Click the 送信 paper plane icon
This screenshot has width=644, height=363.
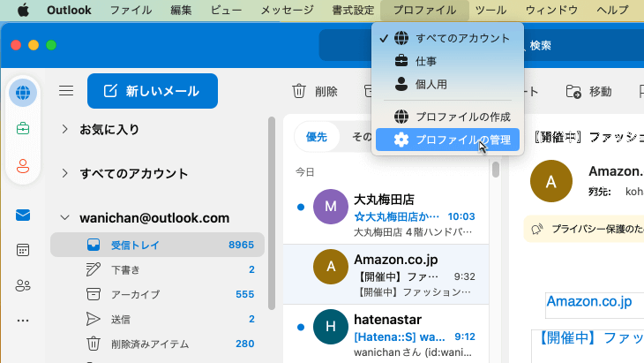[x=94, y=319]
